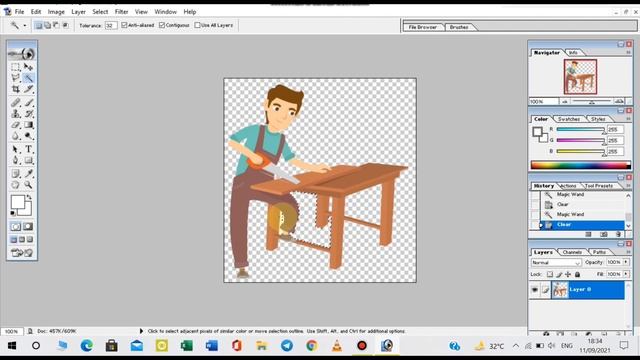Choose the New Selection mode button
This screenshot has height=360, width=640.
[x=38, y=25]
